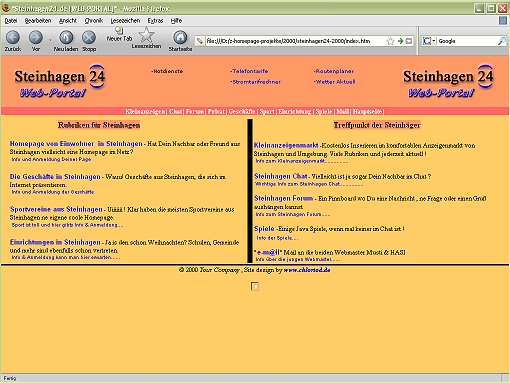Open Homepage von Einwohner in Steinhagen link

tap(76, 144)
